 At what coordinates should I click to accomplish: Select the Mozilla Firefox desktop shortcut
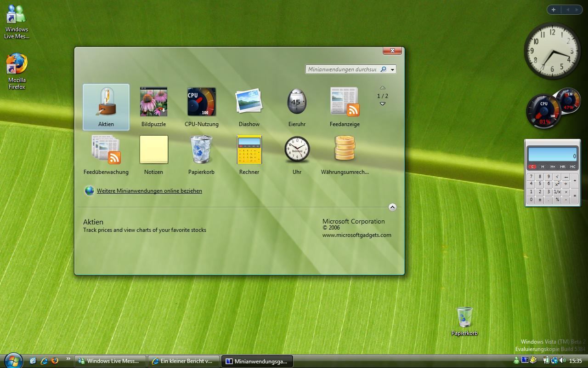[x=17, y=71]
